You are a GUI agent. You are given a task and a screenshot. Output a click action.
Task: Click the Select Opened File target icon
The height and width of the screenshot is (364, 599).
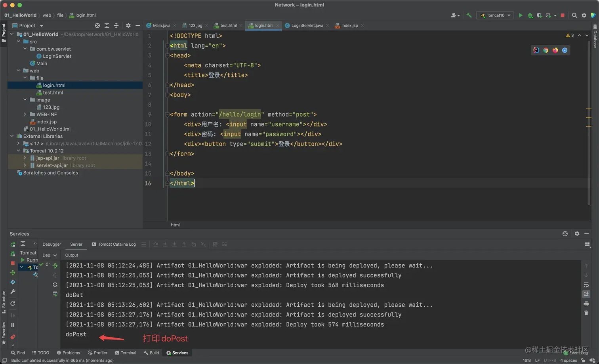(97, 25)
